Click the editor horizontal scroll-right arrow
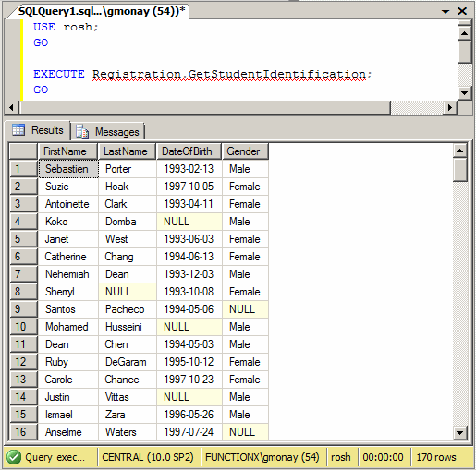 coord(450,108)
